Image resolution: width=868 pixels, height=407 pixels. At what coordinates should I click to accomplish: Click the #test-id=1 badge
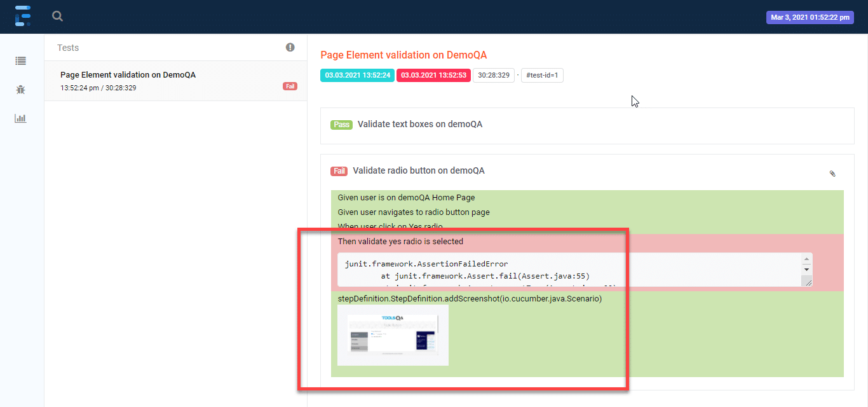[x=542, y=76]
